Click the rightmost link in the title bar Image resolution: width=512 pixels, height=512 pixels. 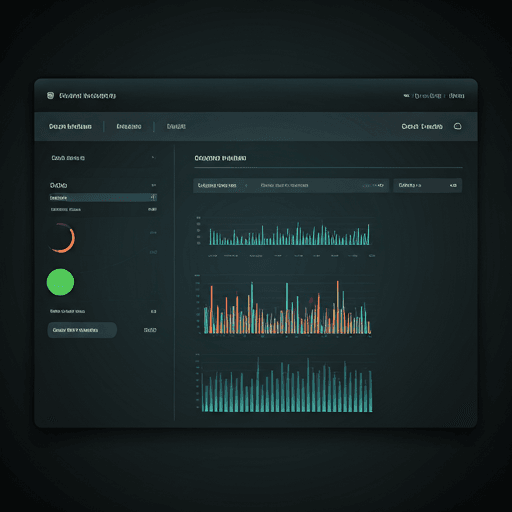pyautogui.click(x=457, y=96)
